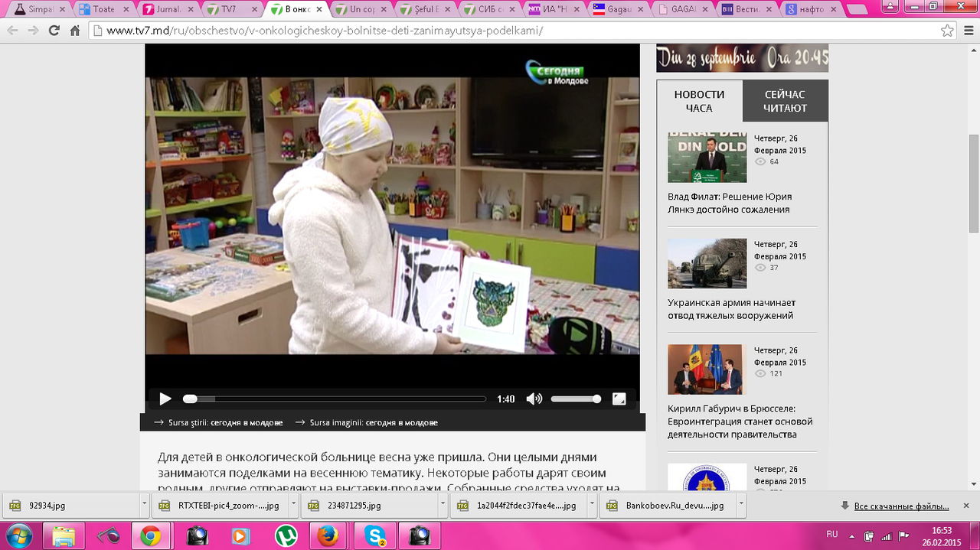Open the СЕЙЧАС ЧИТАЮТ sidebar tab
This screenshot has width=980, height=550.
786,101
